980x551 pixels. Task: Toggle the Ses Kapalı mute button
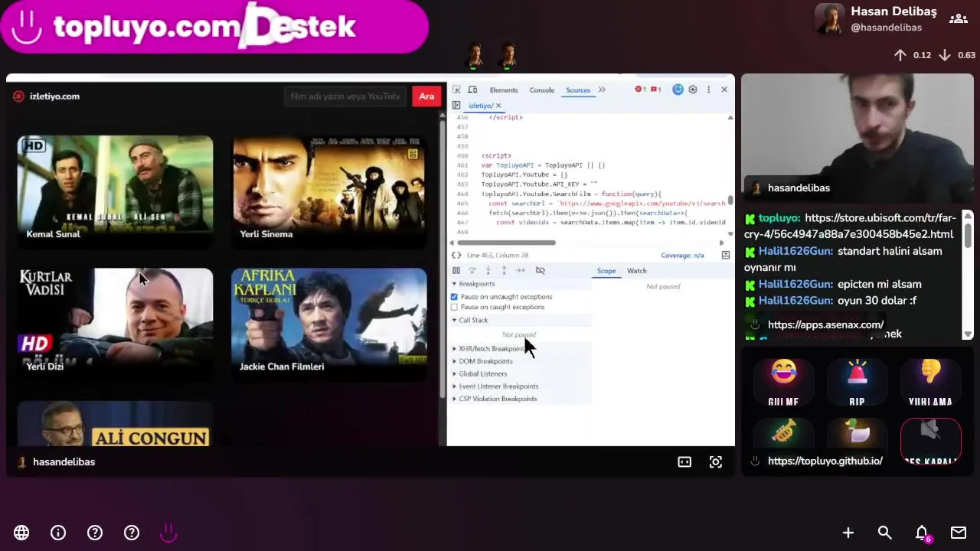[x=930, y=441]
